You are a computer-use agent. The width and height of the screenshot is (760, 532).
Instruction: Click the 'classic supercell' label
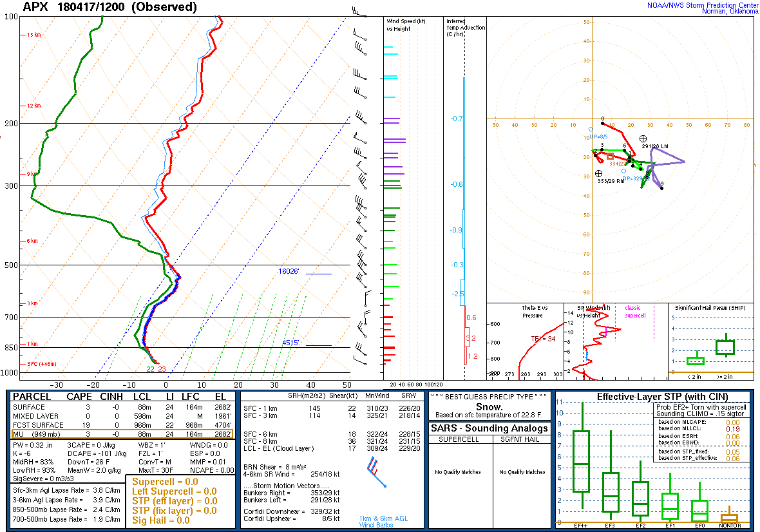click(635, 312)
